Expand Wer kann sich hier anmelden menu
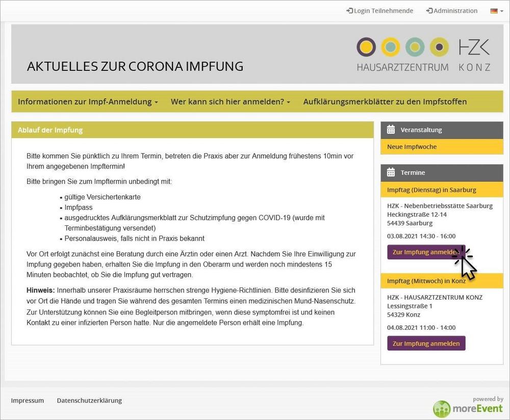Image resolution: width=510 pixels, height=420 pixels. click(x=231, y=102)
